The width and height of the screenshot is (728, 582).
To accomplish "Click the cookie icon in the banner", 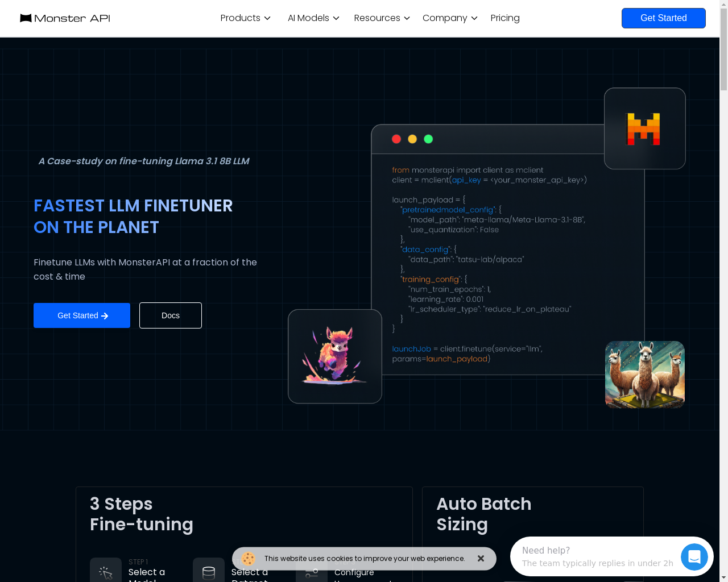I will point(248,559).
